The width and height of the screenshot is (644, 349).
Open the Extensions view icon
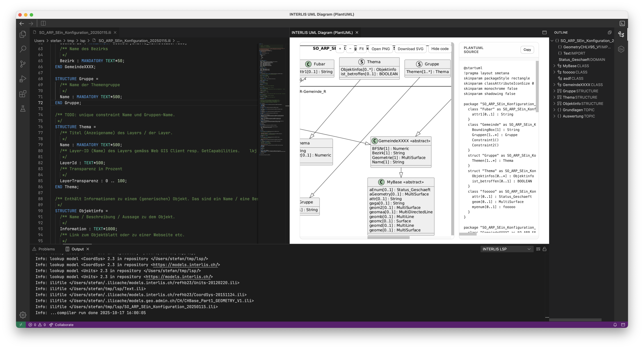click(x=23, y=94)
